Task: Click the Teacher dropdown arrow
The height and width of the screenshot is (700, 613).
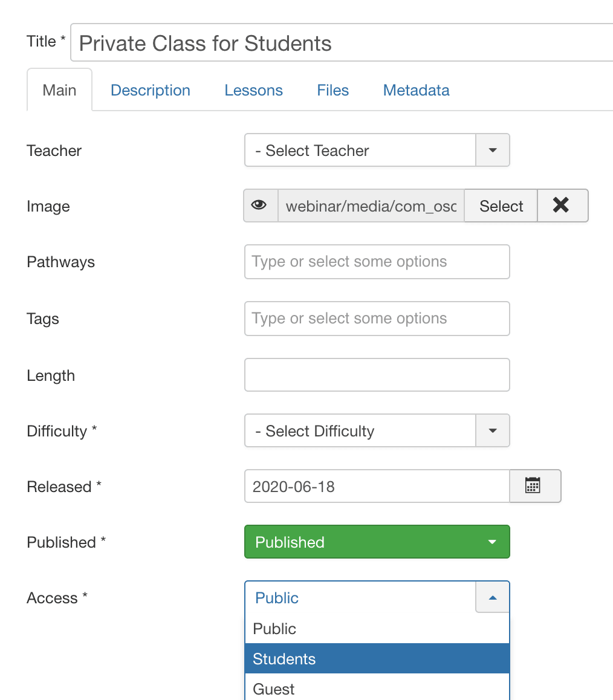Action: pyautogui.click(x=493, y=151)
